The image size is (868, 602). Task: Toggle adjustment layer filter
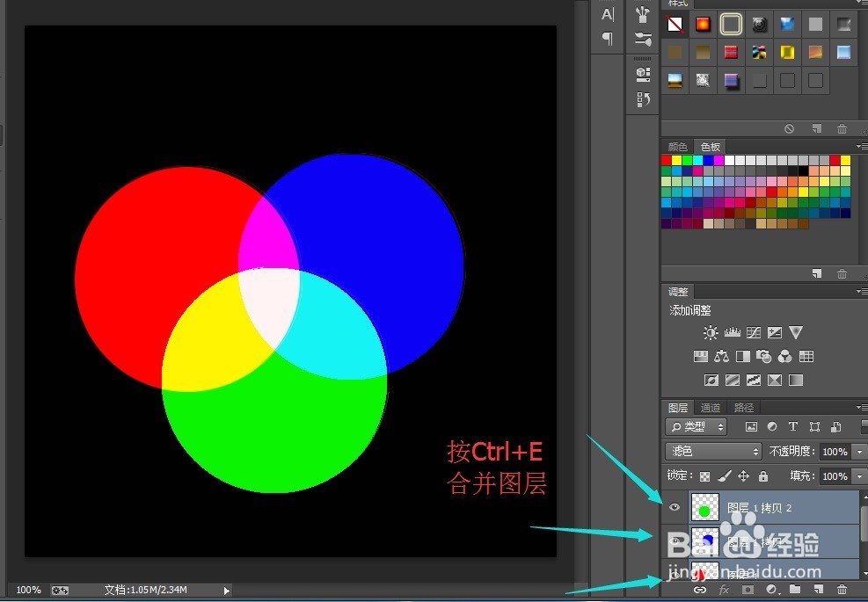click(x=772, y=426)
